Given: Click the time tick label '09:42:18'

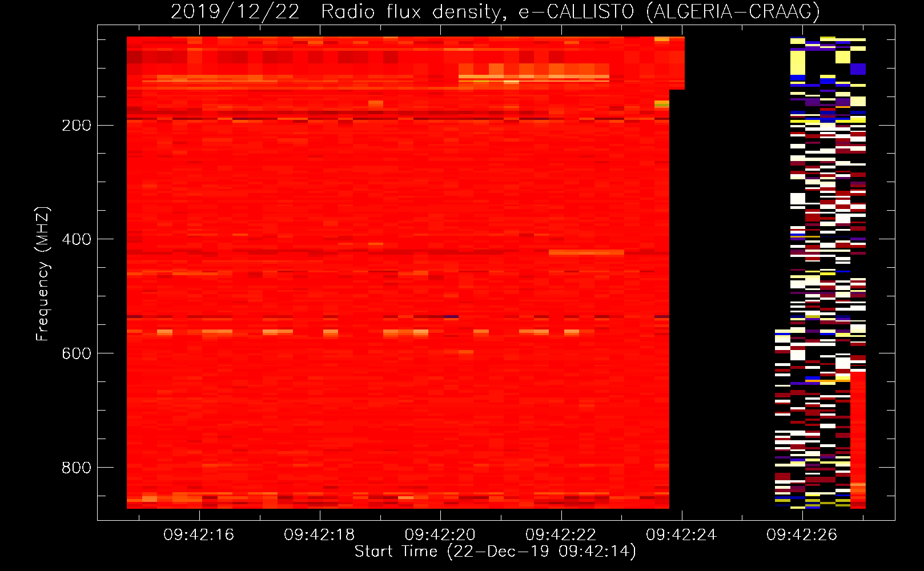Looking at the screenshot, I should pos(319,535).
